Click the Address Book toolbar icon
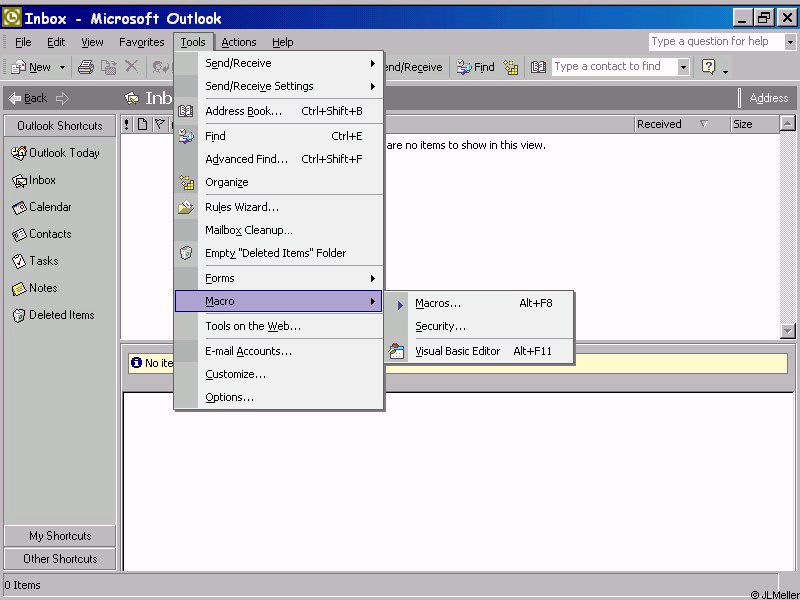The width and height of the screenshot is (800, 600). [538, 67]
